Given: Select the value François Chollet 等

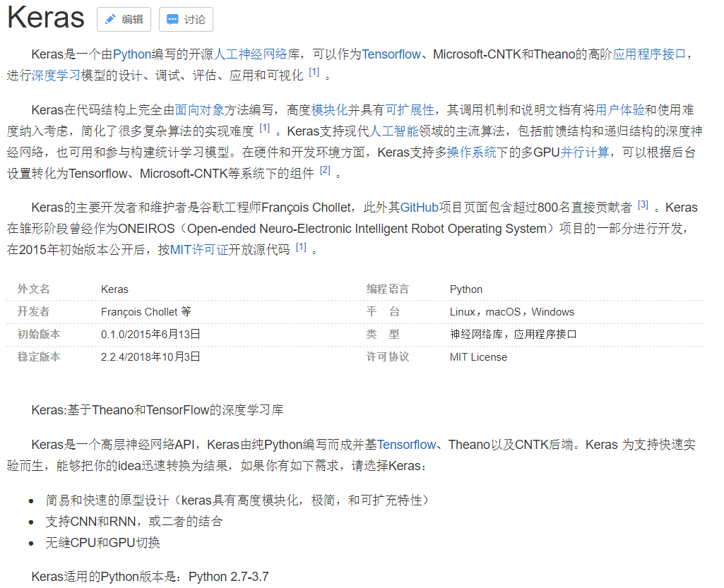Looking at the screenshot, I should point(146,312).
